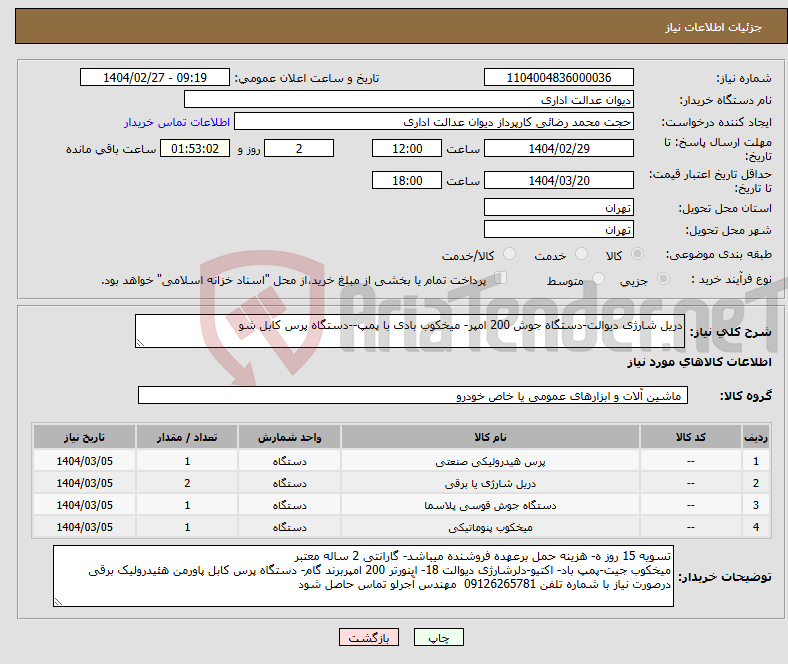Select the جزیی purchase type radio

click(x=663, y=278)
